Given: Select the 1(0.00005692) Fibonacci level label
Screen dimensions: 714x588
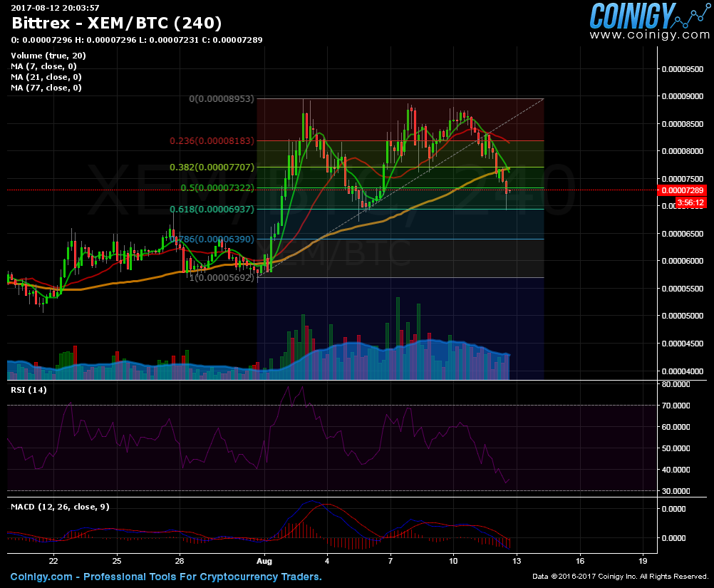Looking at the screenshot, I should pos(222,277).
